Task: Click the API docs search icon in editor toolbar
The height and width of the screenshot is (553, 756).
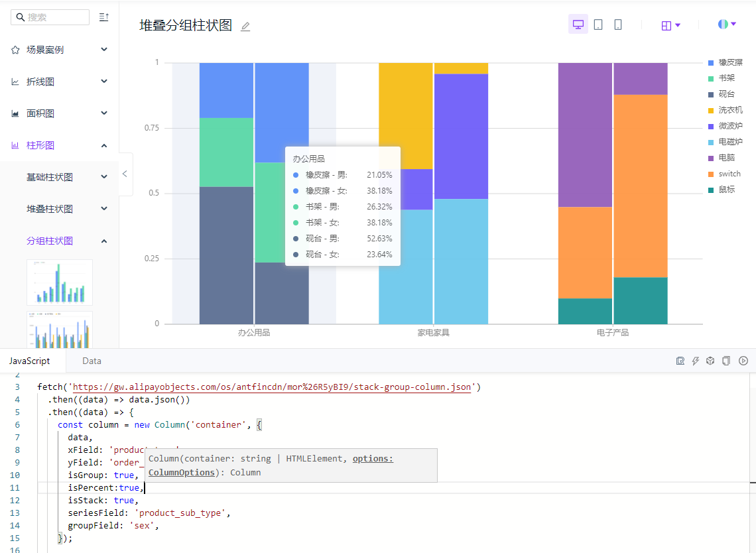Action: coord(680,361)
